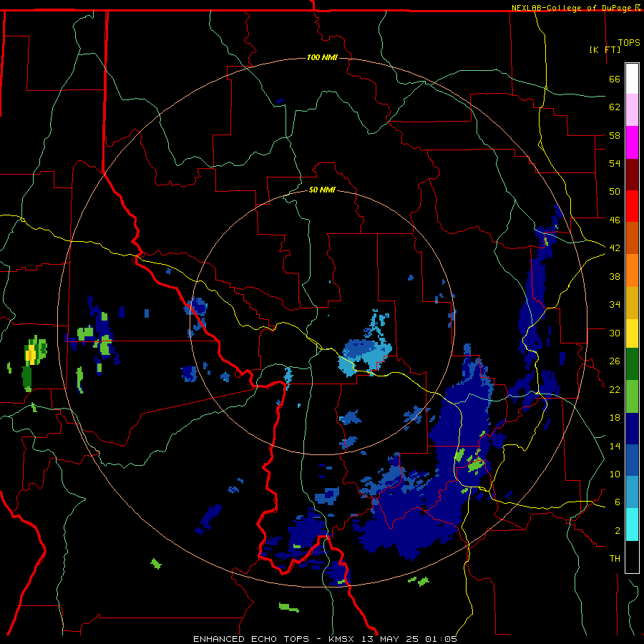Click legend value 66
This screenshot has height=644, width=644.
click(615, 79)
